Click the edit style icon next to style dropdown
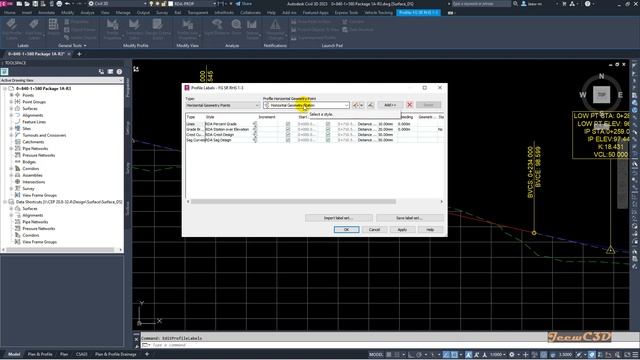 356,105
